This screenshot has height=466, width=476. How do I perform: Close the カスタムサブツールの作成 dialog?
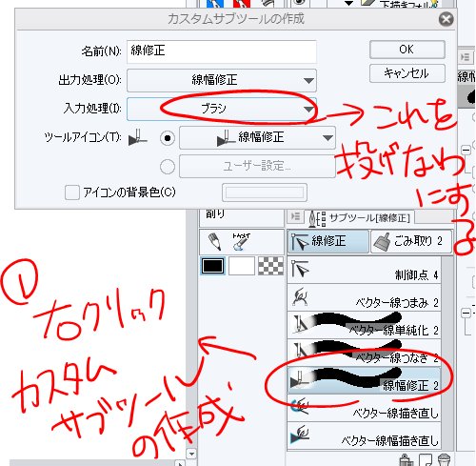coord(446,19)
